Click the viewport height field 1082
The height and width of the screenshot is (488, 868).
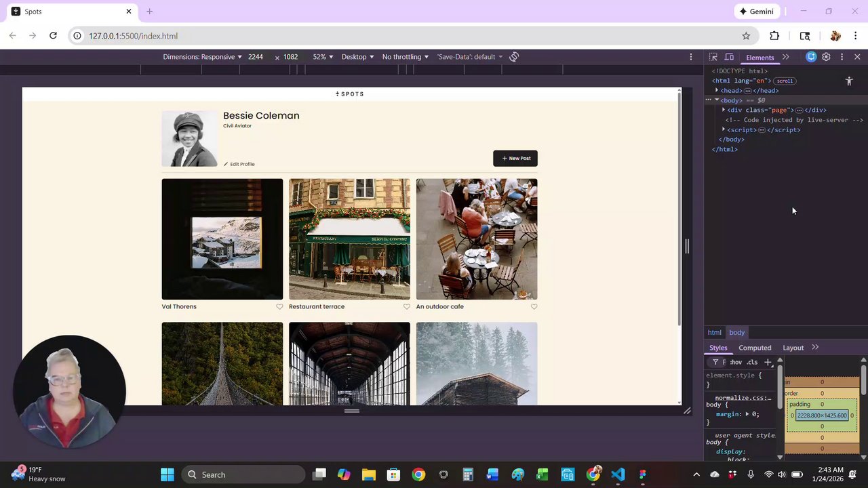tap(291, 57)
